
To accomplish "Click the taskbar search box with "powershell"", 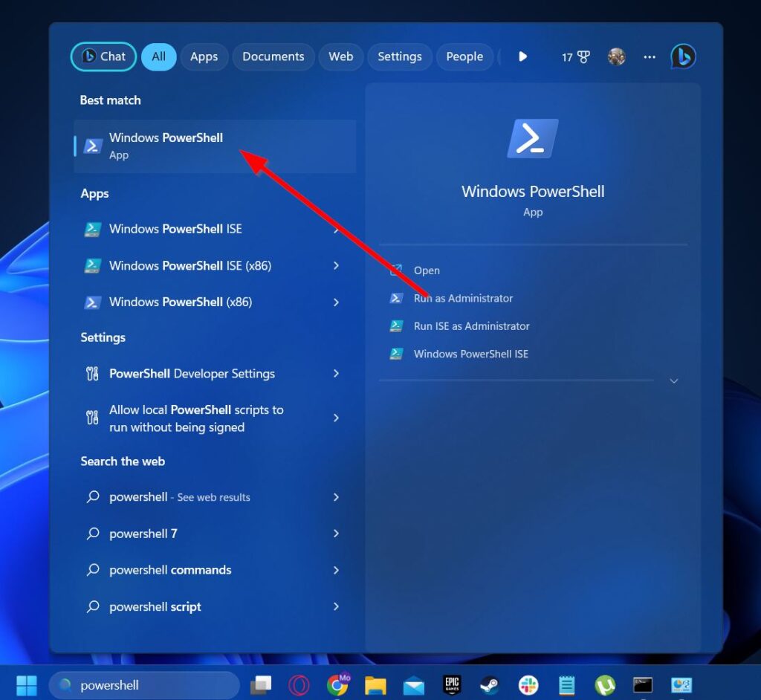I will tap(145, 685).
